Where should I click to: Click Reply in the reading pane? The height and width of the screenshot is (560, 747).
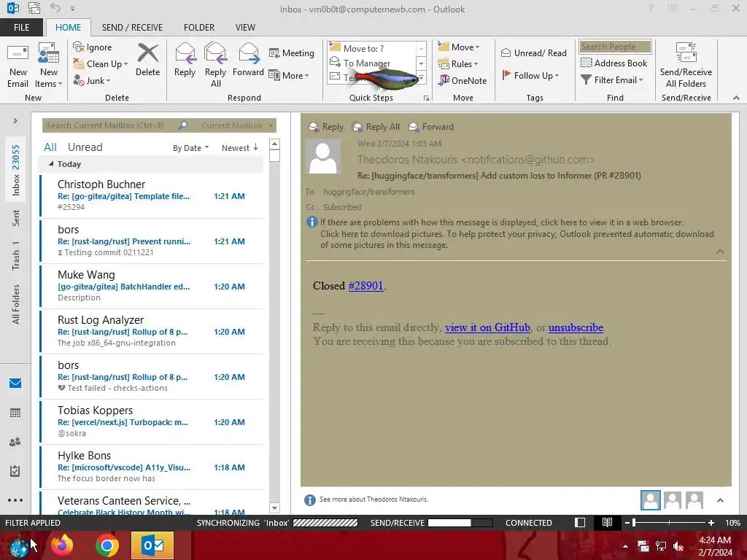(x=326, y=127)
